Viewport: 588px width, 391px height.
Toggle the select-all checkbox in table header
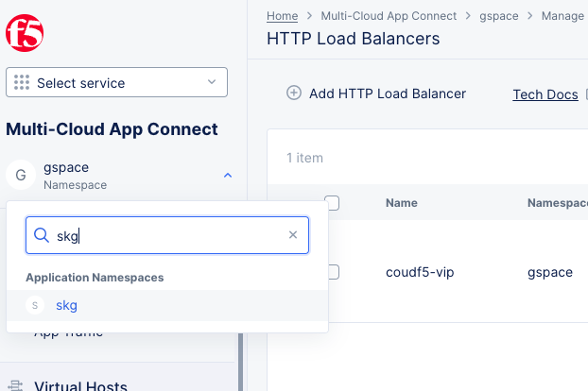(332, 202)
